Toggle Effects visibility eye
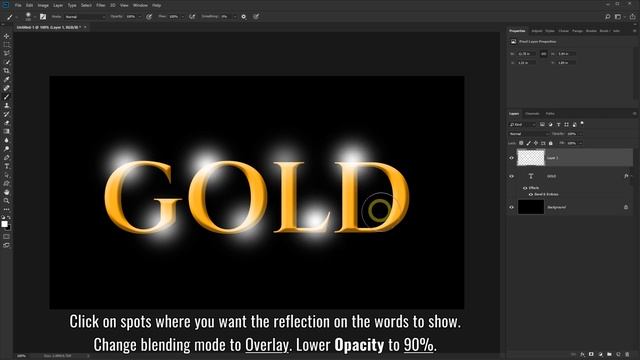The width and height of the screenshot is (640, 360). tap(525, 188)
